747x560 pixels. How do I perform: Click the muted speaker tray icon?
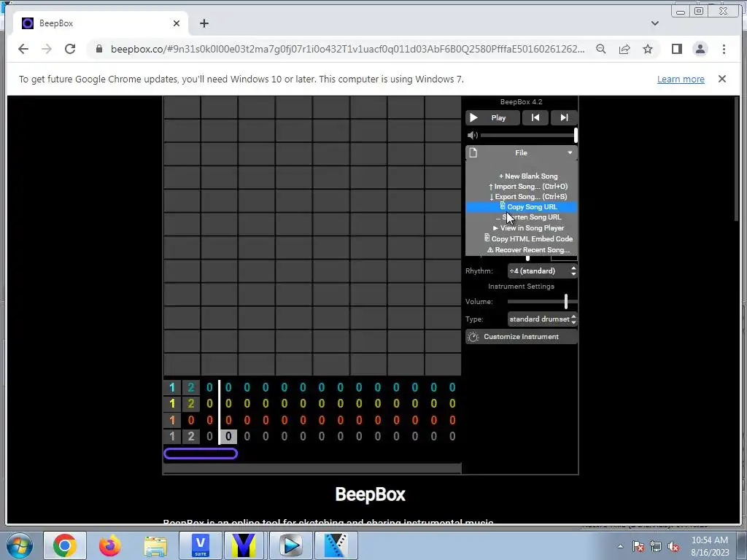[x=673, y=546]
